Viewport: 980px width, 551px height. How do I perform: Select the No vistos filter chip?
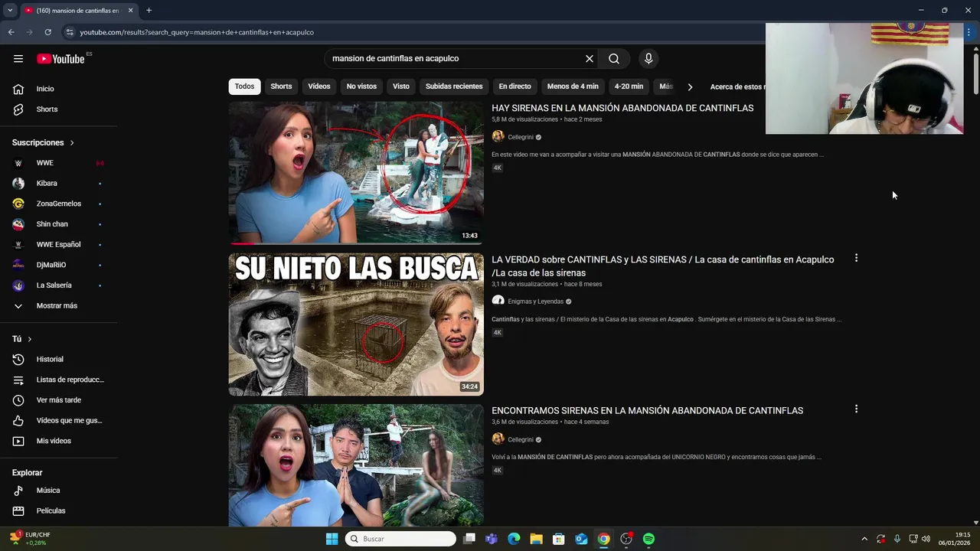click(361, 86)
